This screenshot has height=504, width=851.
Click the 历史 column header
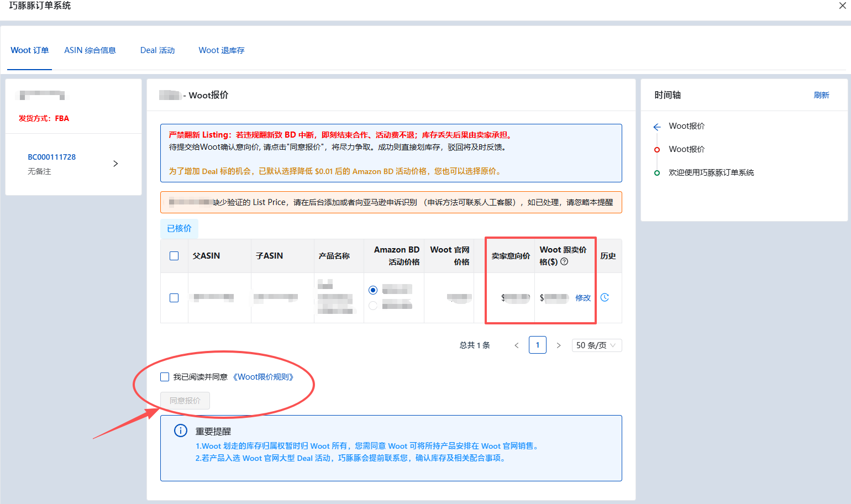point(608,256)
